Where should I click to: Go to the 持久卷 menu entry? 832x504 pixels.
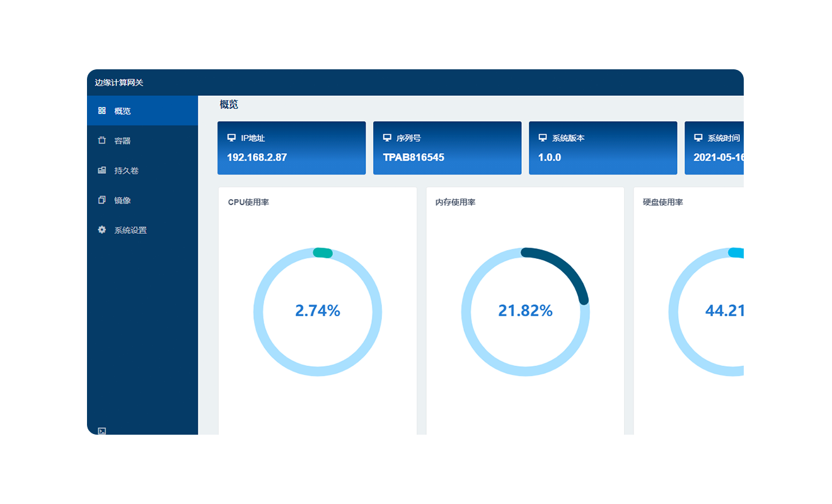pos(126,171)
